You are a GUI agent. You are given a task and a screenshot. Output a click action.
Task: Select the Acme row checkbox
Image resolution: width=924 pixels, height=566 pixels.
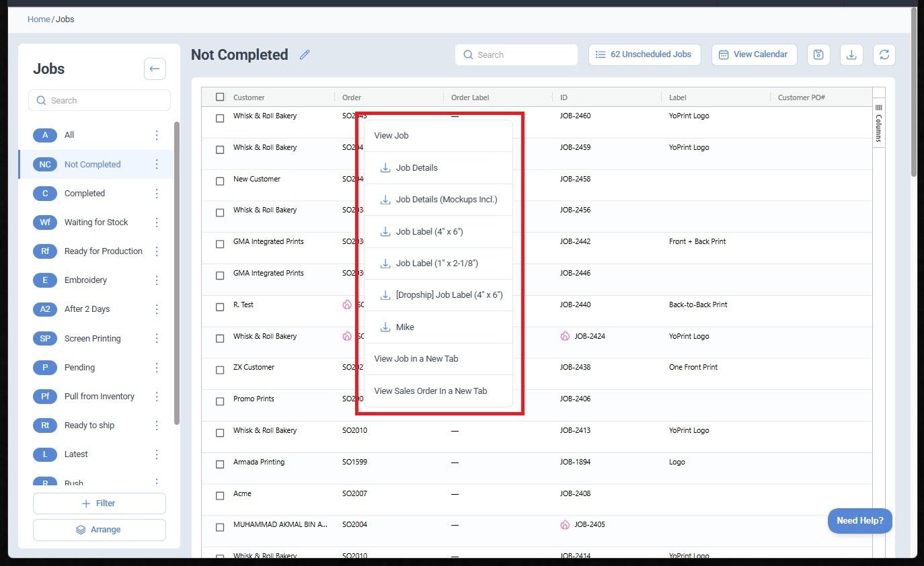[220, 496]
